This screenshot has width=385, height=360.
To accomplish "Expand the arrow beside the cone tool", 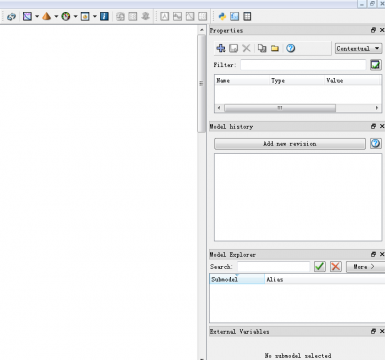I will click(56, 16).
